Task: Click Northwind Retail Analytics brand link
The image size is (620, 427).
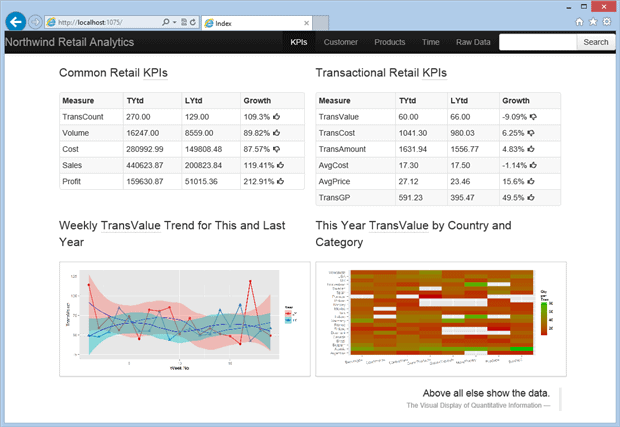Action: click(70, 42)
